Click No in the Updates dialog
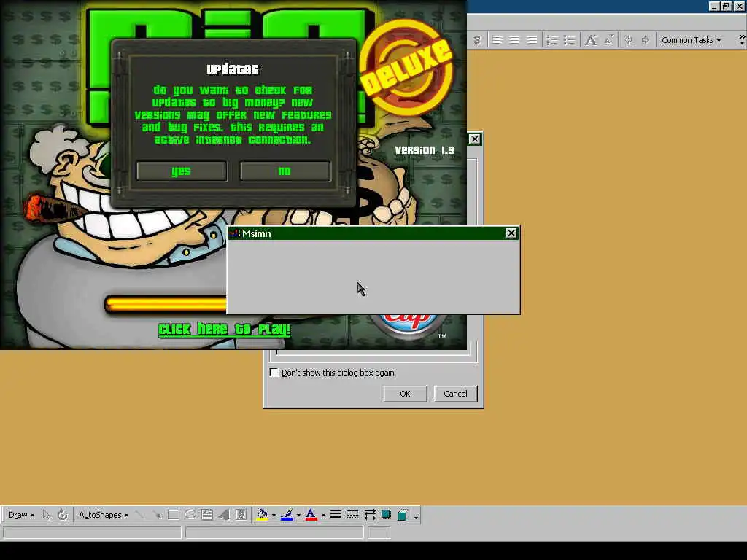This screenshot has width=747, height=560. pos(285,171)
